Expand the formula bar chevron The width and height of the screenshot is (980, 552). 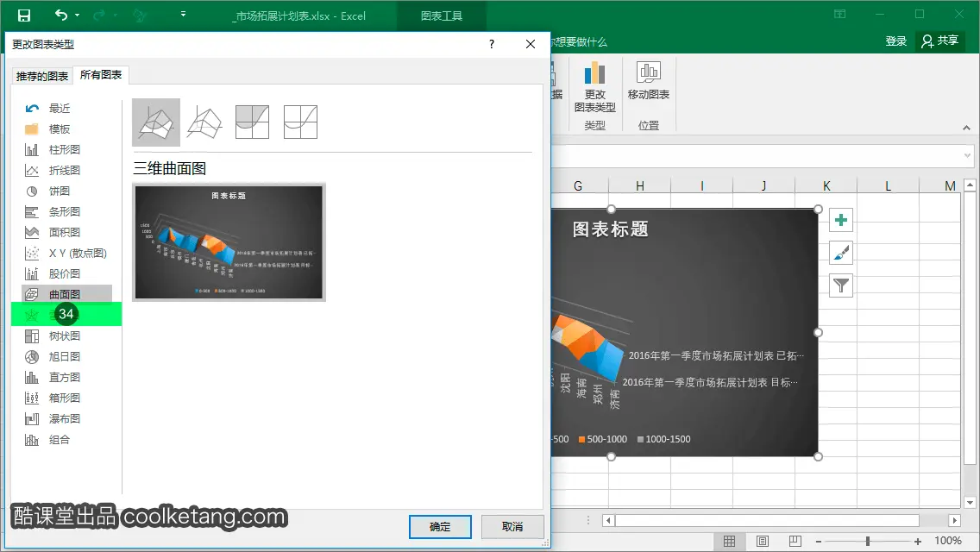[x=968, y=155]
